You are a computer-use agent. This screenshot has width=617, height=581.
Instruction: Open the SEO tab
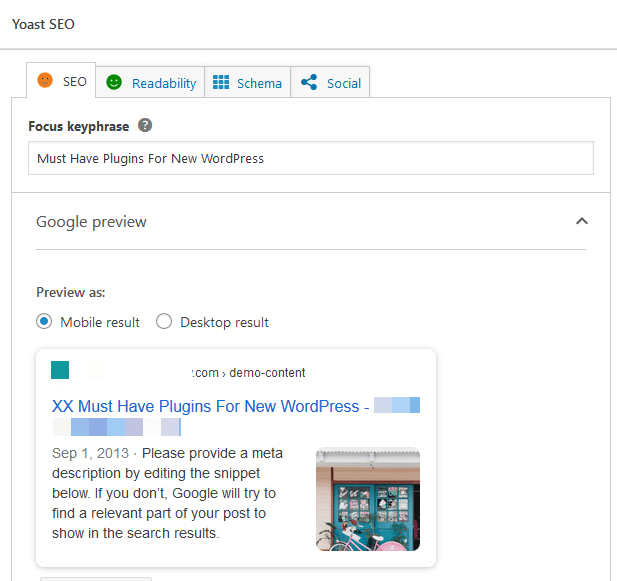point(61,81)
